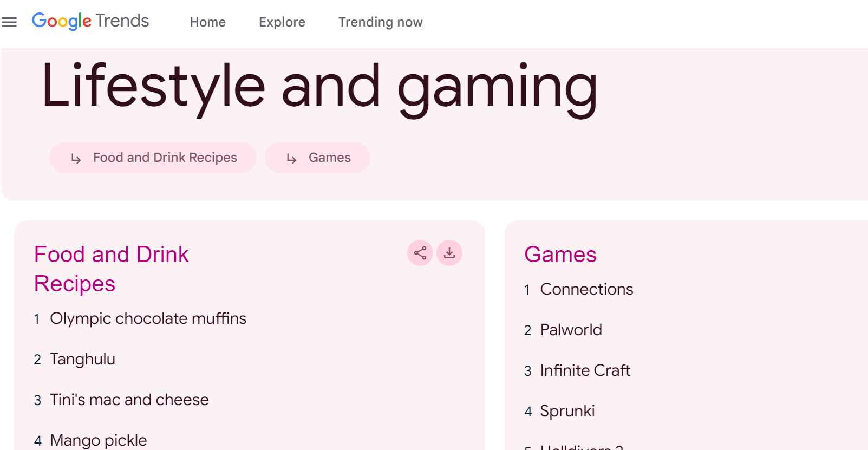Select Tini's mac and cheese
Screen dimensions: 868x450
[x=129, y=400]
